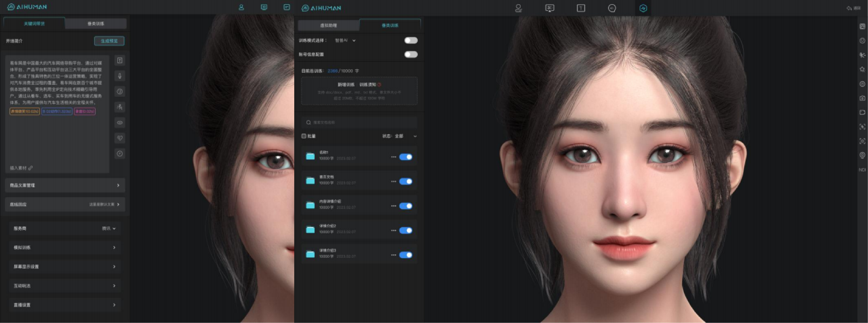Open the three-dot menu for folder 详情介绍3

(x=393, y=255)
